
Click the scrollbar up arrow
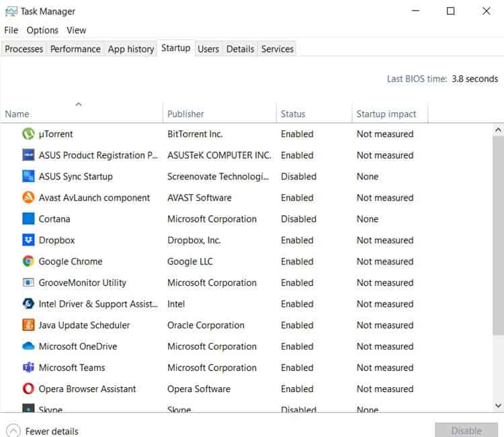[x=498, y=130]
